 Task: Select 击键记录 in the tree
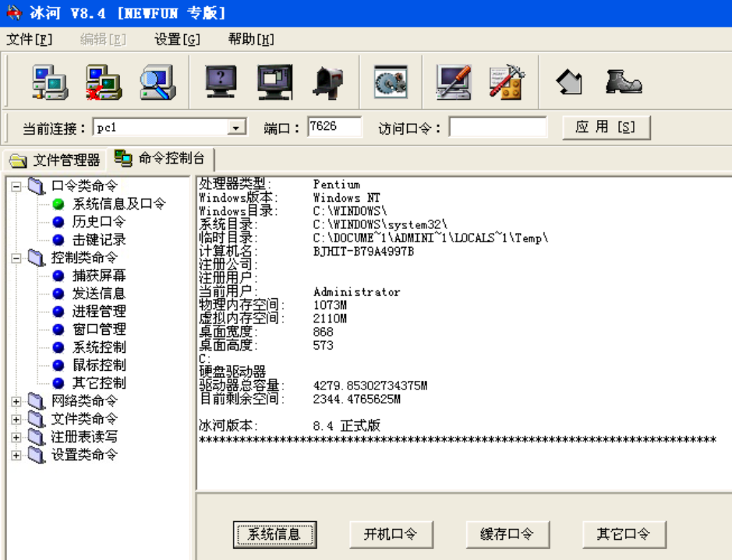click(x=99, y=240)
